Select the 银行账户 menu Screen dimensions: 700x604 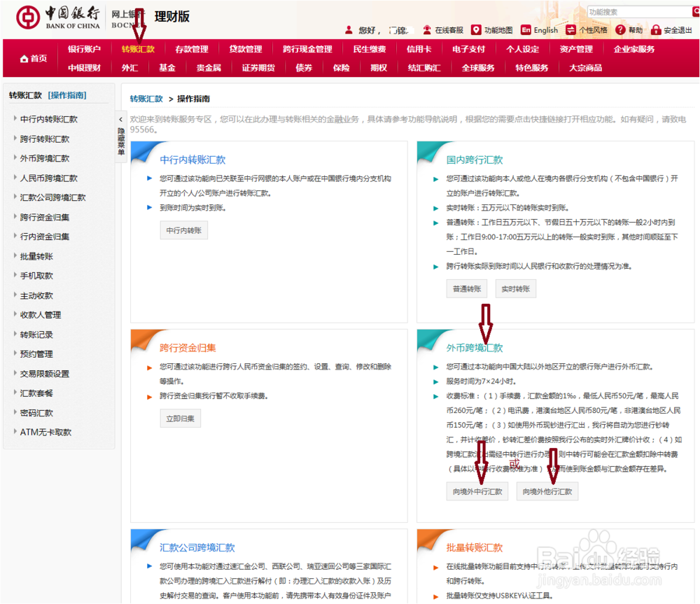tap(85, 49)
